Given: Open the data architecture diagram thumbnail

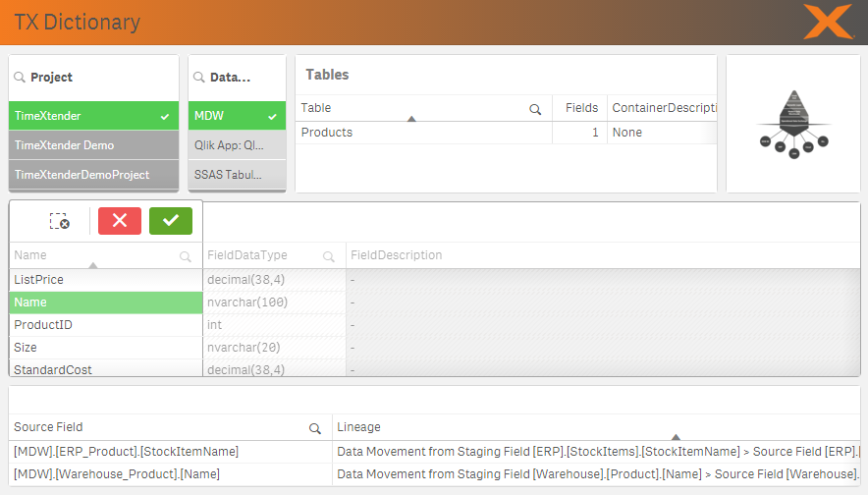Looking at the screenshot, I should [793, 124].
